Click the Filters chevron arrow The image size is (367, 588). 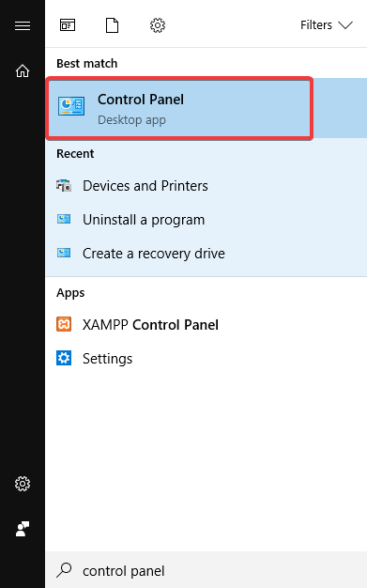tap(345, 25)
